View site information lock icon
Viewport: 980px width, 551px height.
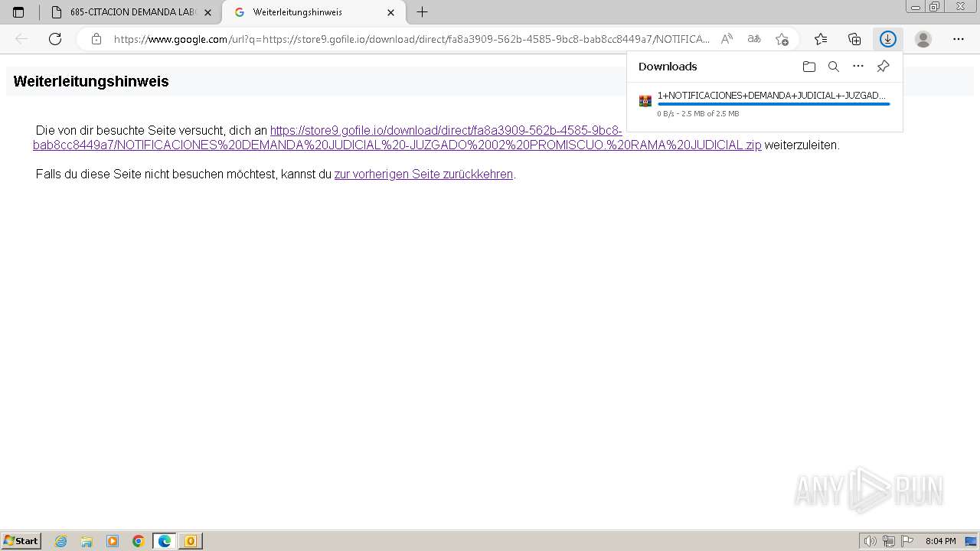[x=96, y=39]
